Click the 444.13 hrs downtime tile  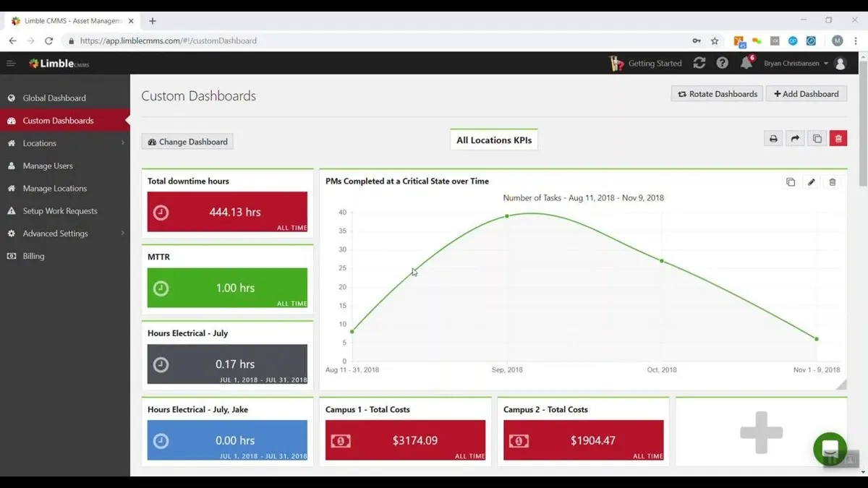(227, 212)
